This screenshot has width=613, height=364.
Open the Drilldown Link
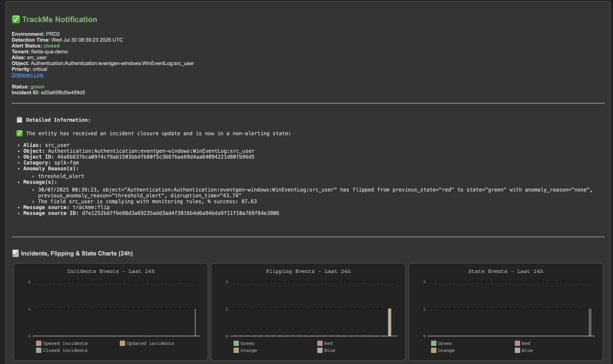tap(27, 75)
